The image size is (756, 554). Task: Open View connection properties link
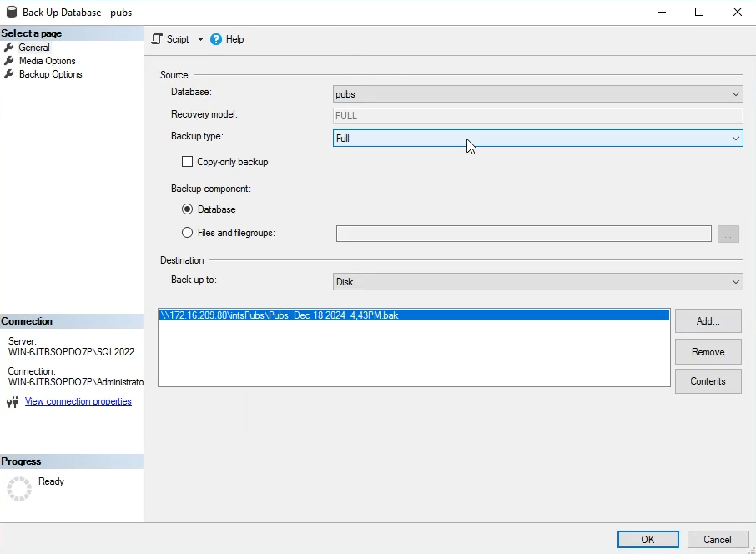click(x=78, y=401)
